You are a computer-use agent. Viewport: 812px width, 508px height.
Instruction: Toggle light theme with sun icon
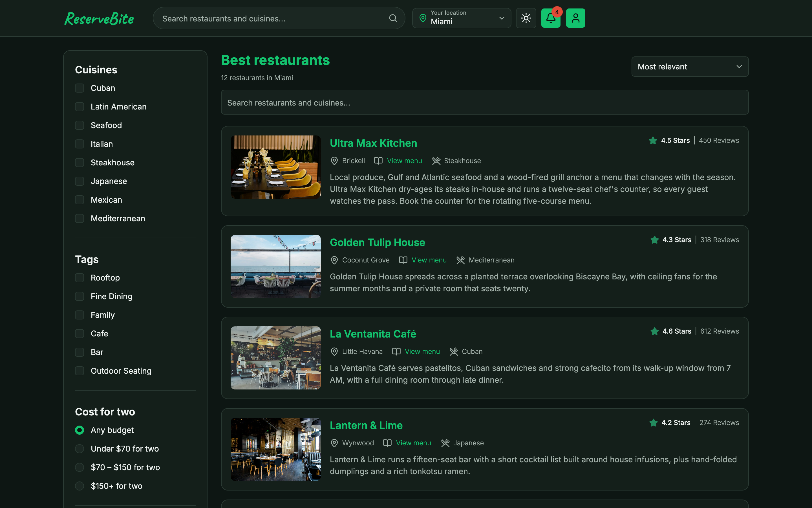526,18
